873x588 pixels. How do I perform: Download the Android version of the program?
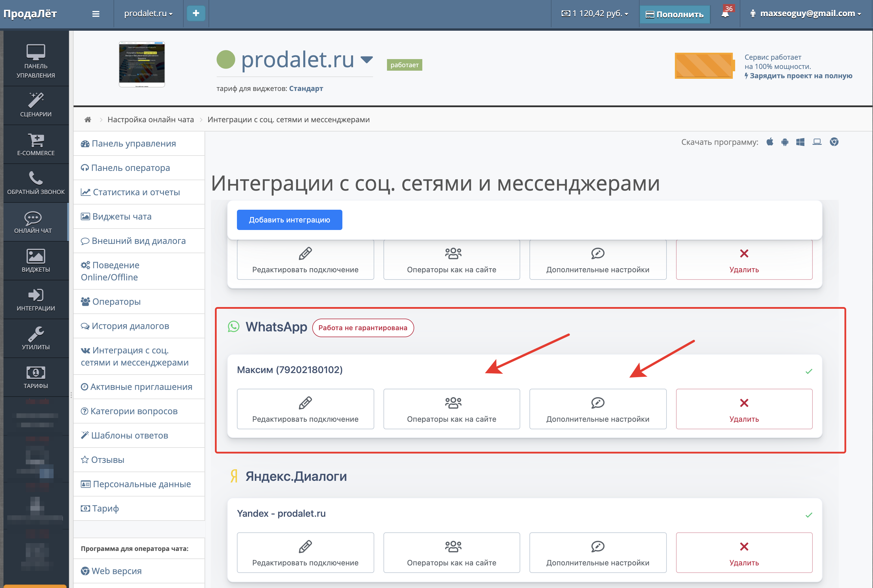[x=785, y=142]
